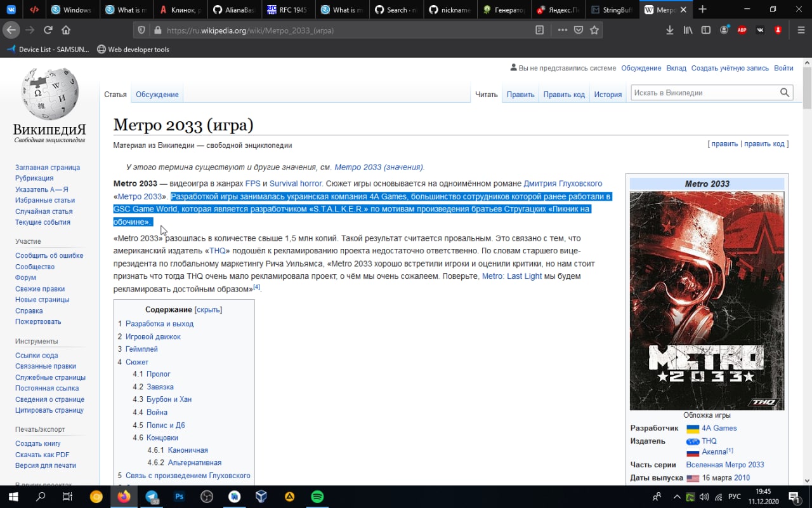Open the Править код tab
This screenshot has height=508, width=812.
pos(564,95)
